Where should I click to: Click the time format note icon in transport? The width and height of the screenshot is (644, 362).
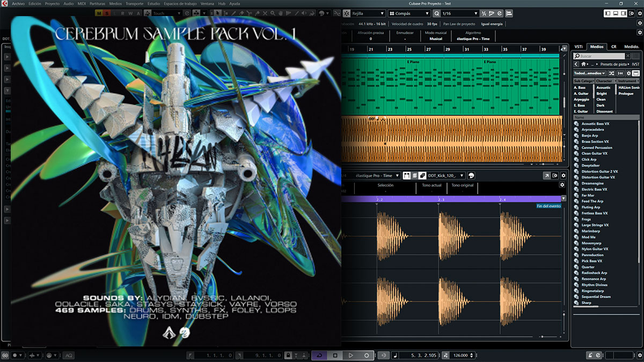pos(396,355)
